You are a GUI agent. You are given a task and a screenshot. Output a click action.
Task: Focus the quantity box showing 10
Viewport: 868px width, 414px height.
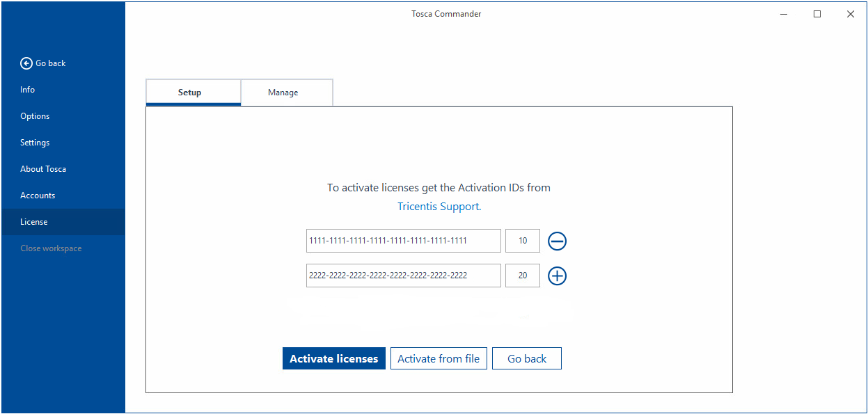click(x=522, y=241)
